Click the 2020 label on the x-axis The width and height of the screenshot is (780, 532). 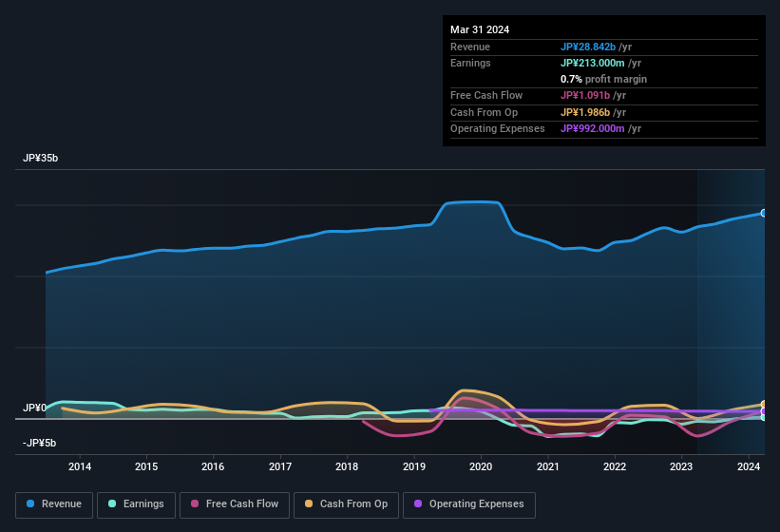pos(481,466)
